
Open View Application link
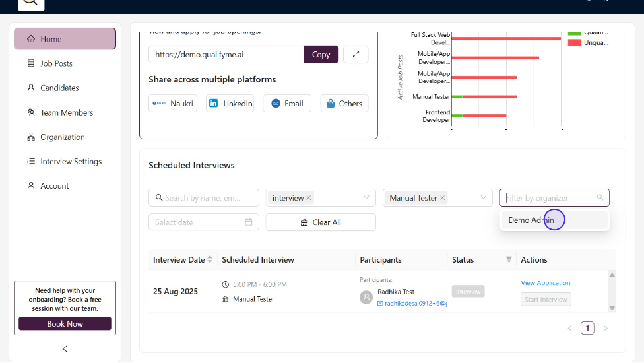[x=545, y=283]
